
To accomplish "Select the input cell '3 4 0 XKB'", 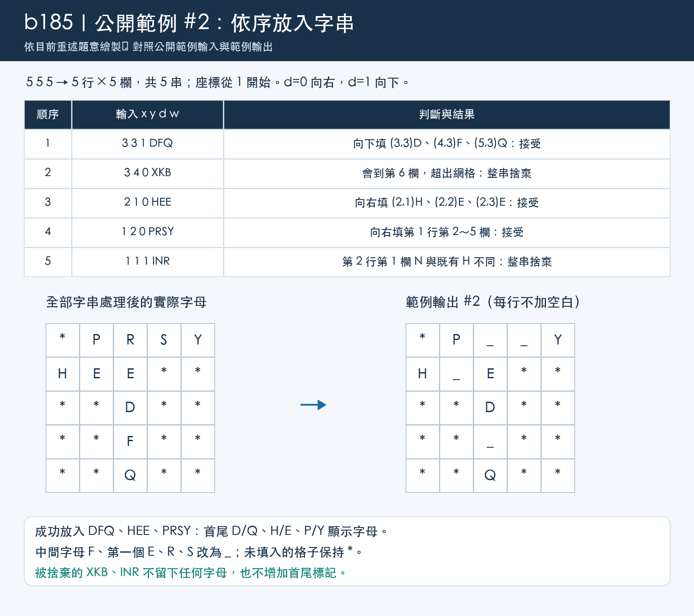I will pyautogui.click(x=147, y=173).
